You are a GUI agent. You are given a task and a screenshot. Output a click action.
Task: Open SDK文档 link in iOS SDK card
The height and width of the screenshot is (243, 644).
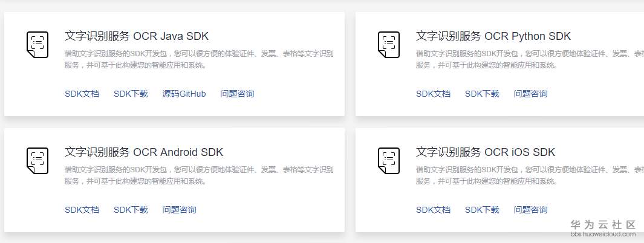pos(434,210)
